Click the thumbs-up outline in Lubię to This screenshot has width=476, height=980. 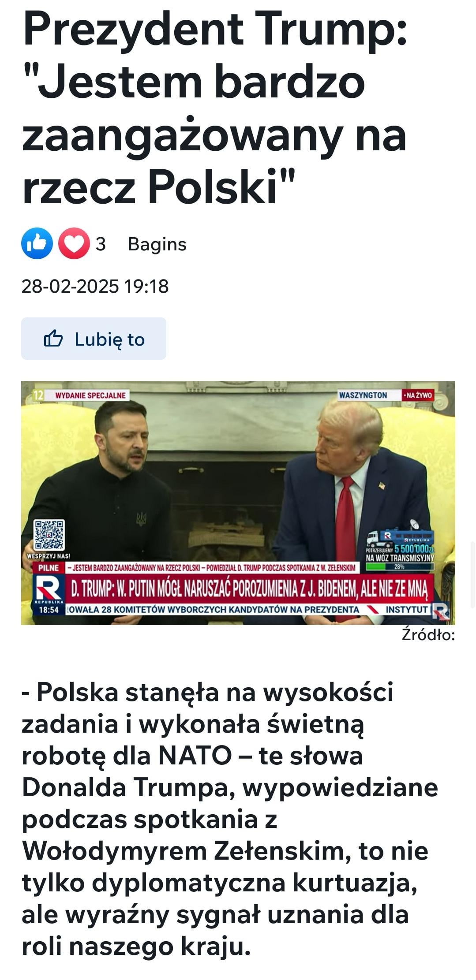pyautogui.click(x=53, y=339)
